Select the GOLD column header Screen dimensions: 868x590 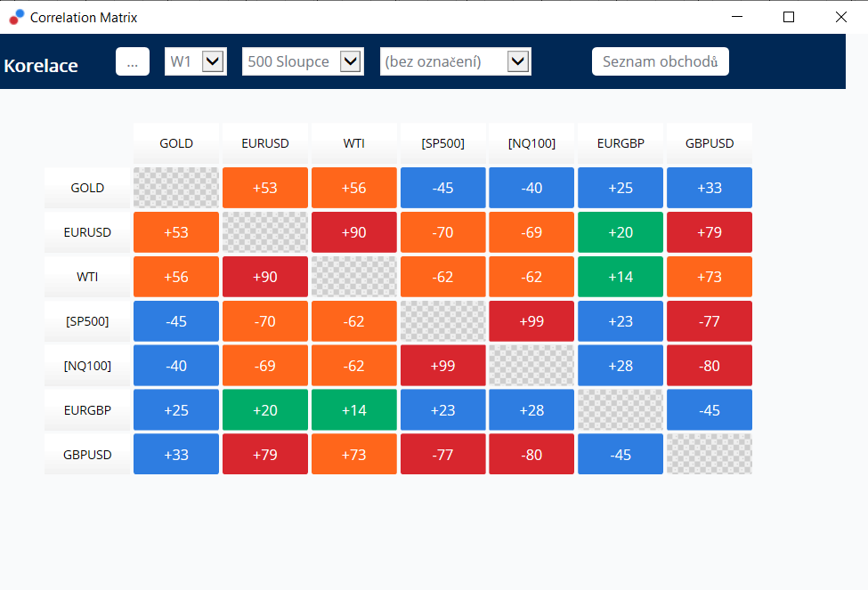(176, 143)
